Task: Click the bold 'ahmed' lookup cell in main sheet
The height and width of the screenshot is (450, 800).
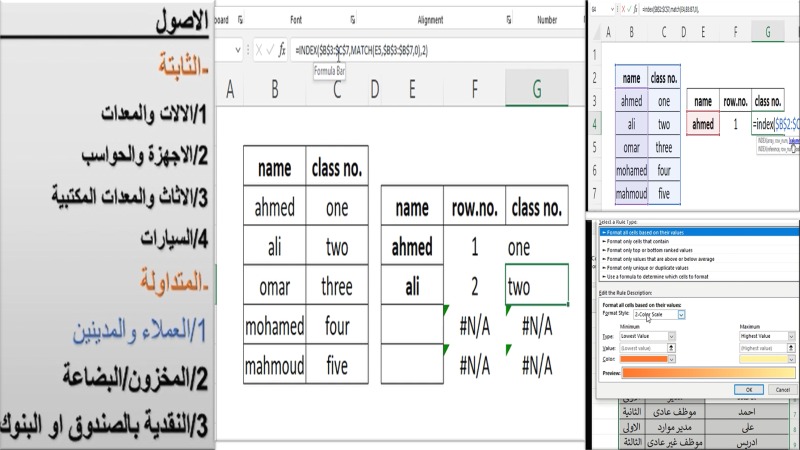Action: pos(412,247)
